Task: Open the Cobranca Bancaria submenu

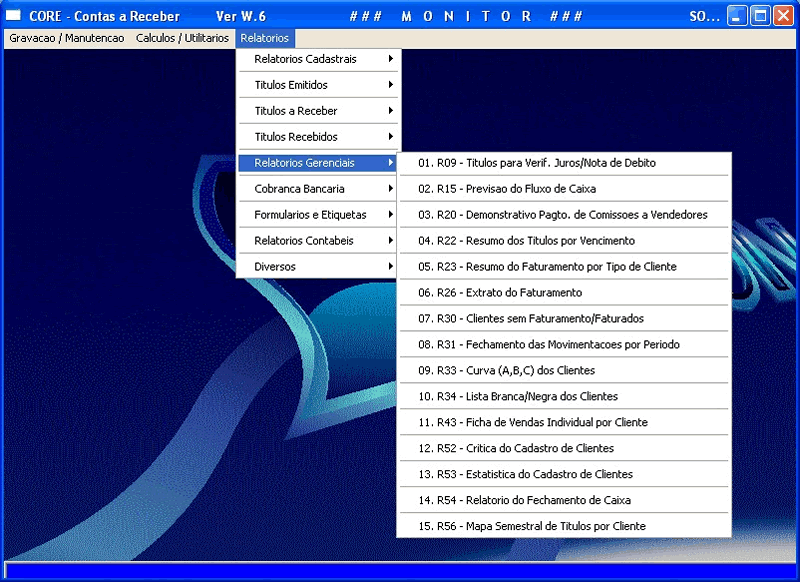Action: pos(318,189)
